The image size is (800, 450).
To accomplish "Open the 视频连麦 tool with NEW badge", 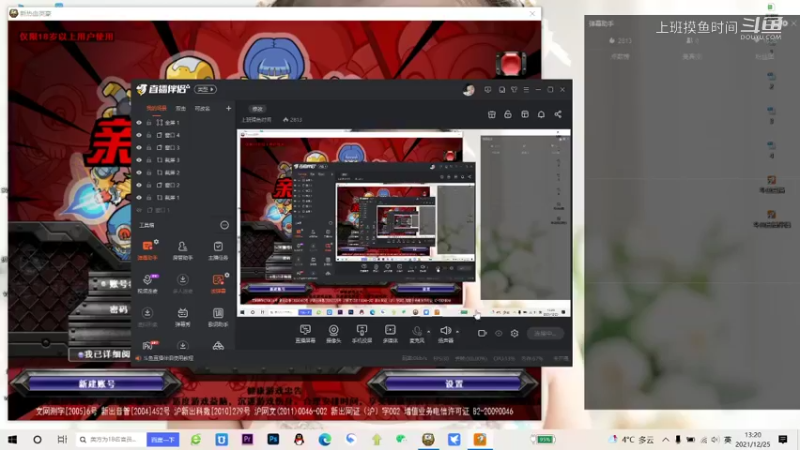I will click(x=147, y=283).
